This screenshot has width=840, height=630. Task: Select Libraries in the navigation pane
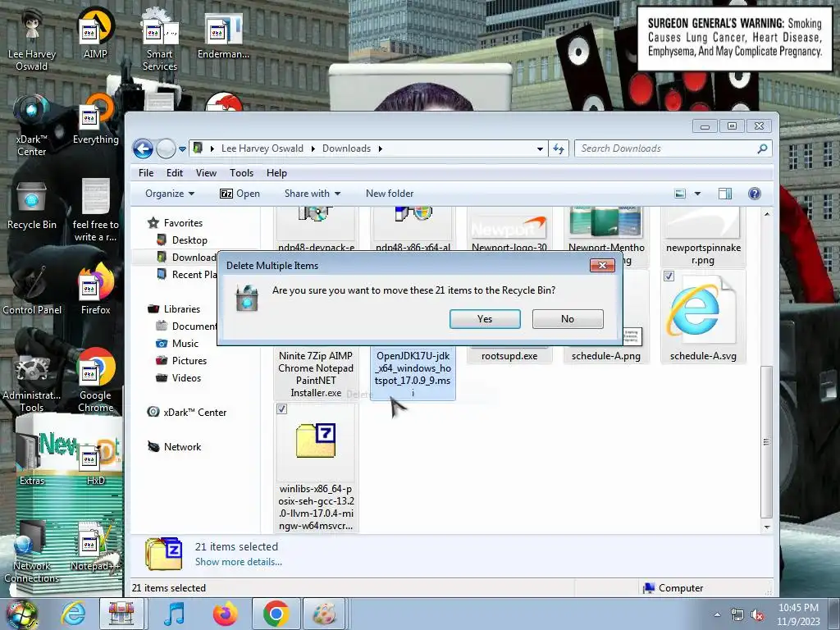point(181,309)
